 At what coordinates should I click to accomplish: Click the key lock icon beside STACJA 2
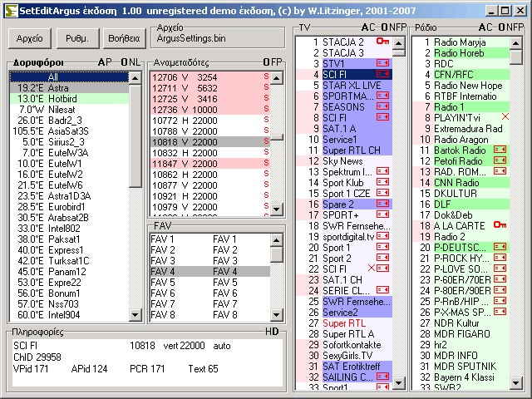coord(382,42)
